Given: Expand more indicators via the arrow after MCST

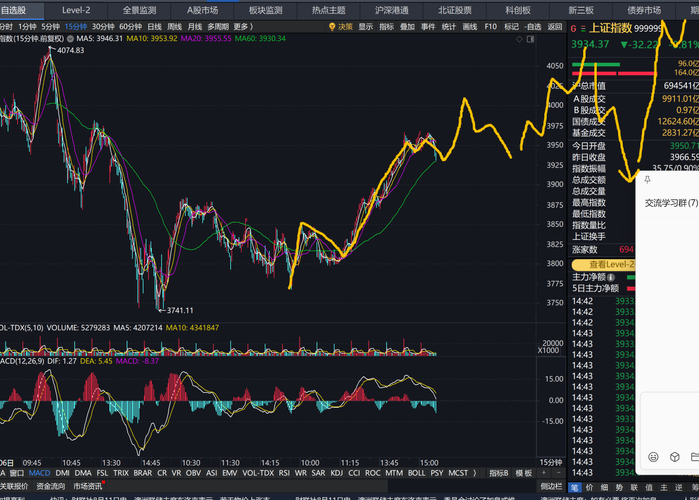Looking at the screenshot, I should [x=474, y=473].
